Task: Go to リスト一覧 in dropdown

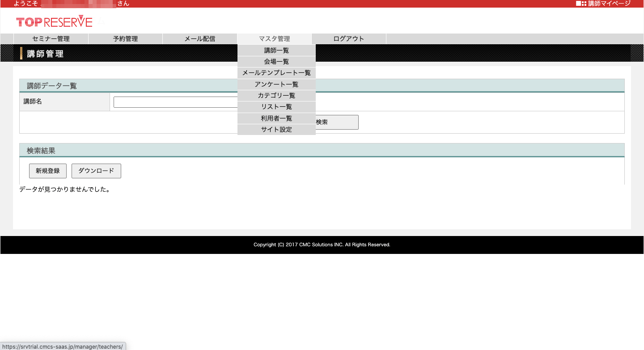Action: coord(276,107)
